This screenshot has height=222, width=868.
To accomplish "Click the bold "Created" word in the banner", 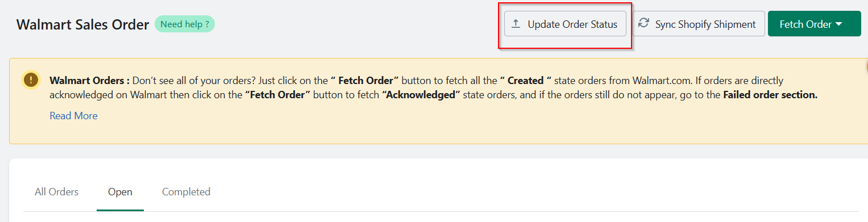I will (x=525, y=81).
